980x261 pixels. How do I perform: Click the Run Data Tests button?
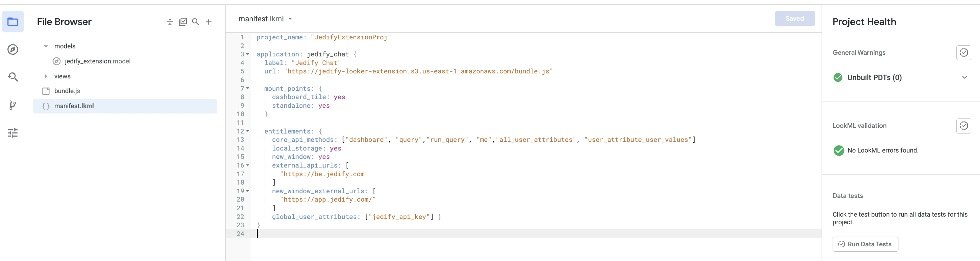coord(865,244)
